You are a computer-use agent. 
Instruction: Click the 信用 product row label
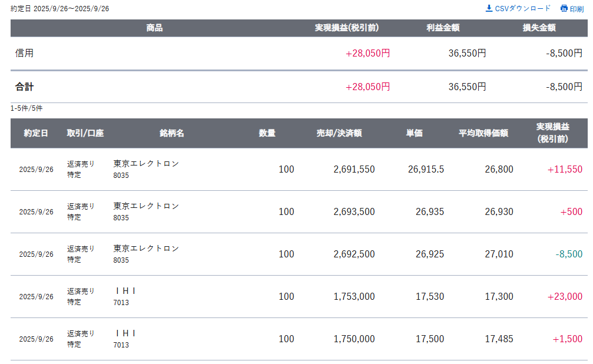pyautogui.click(x=25, y=53)
